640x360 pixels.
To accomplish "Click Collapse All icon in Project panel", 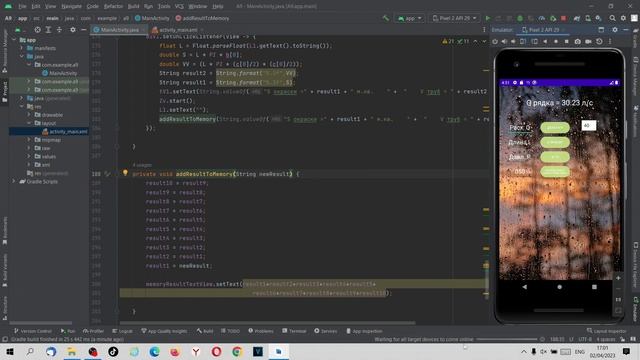I will [59, 30].
